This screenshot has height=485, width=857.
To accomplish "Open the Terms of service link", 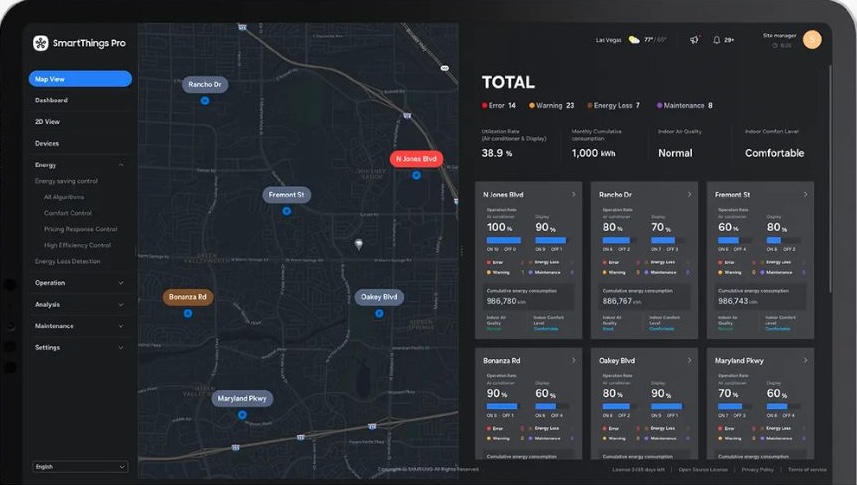I will click(x=807, y=470).
